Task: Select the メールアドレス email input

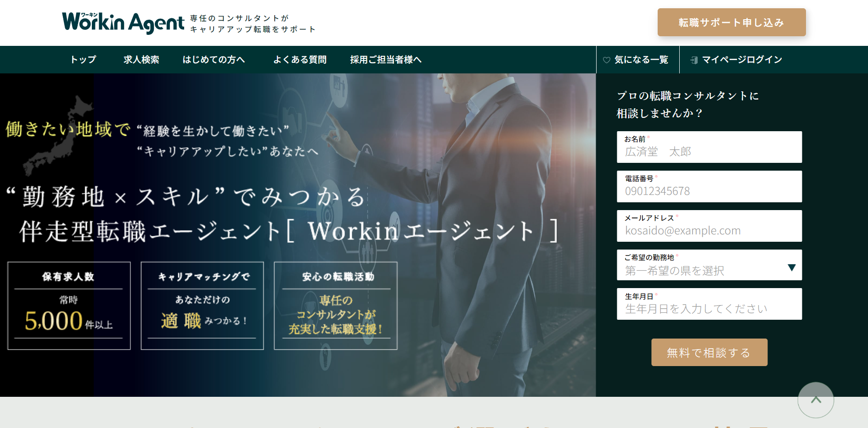Action: pos(709,231)
